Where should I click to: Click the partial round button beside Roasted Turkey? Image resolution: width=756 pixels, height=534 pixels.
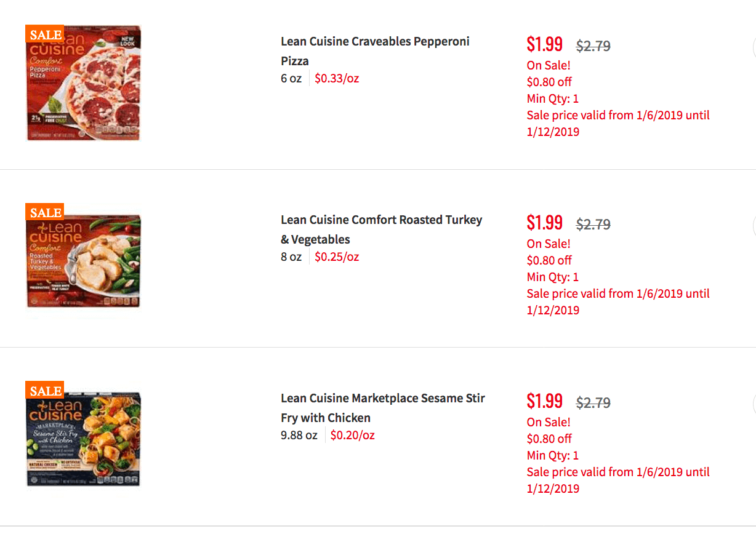pyautogui.click(x=754, y=227)
